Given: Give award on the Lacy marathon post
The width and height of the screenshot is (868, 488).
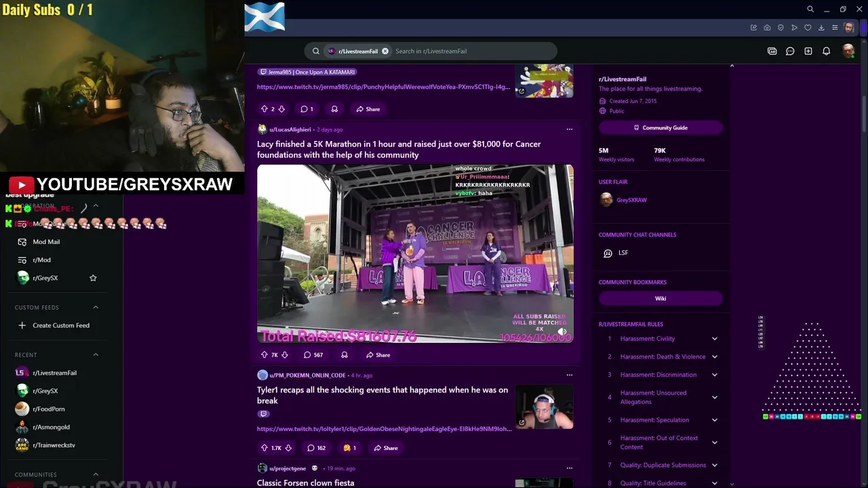Looking at the screenshot, I should click(344, 355).
